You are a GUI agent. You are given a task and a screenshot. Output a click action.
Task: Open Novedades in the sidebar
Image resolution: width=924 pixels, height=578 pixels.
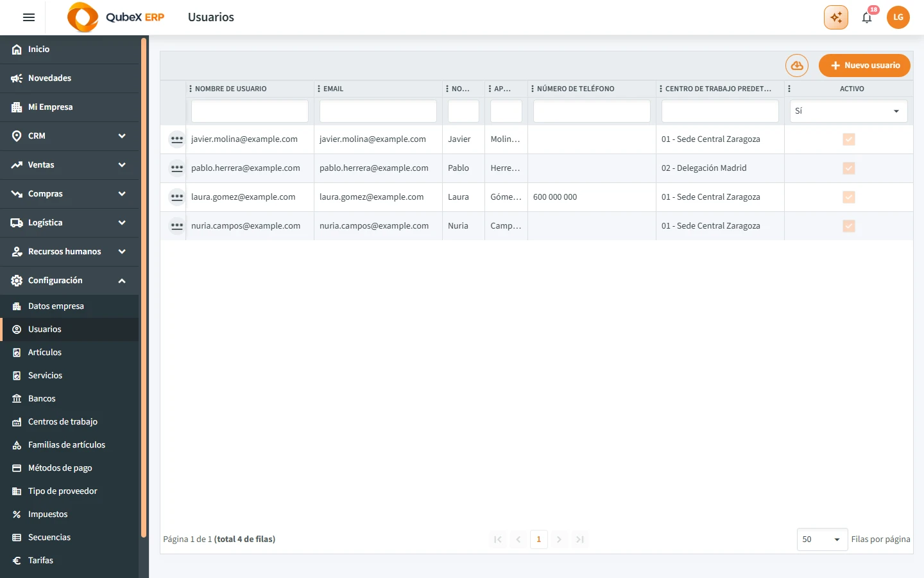[69, 78]
